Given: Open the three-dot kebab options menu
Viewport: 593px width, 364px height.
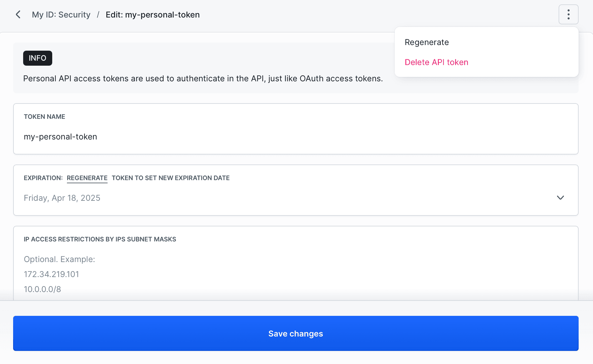Looking at the screenshot, I should (568, 14).
